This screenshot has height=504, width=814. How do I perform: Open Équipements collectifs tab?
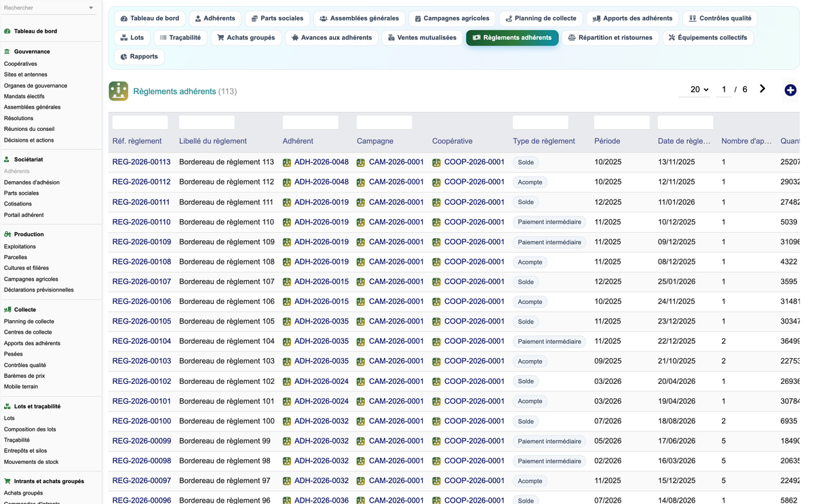pyautogui.click(x=708, y=37)
